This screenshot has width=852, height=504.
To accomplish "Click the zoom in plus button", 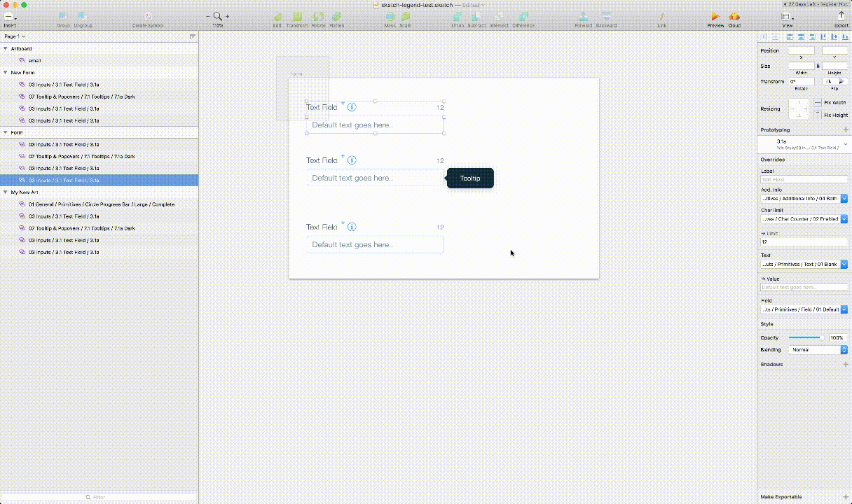I will (227, 15).
